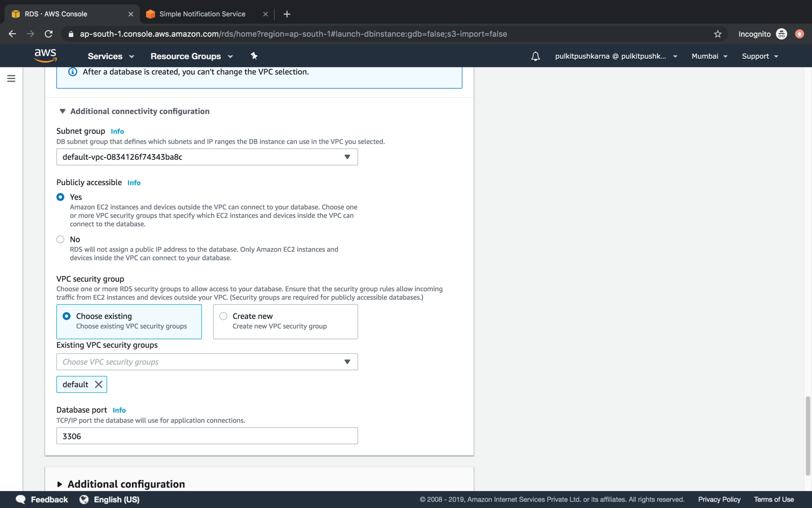Screen dimensions: 812x508
Task: Reload the page
Action: [x=48, y=34]
